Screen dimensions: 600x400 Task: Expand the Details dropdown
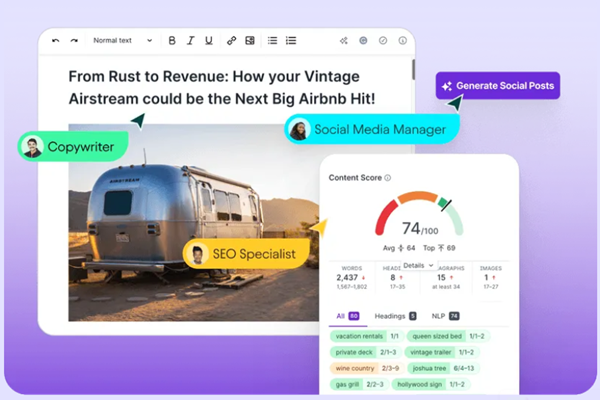coord(418,265)
